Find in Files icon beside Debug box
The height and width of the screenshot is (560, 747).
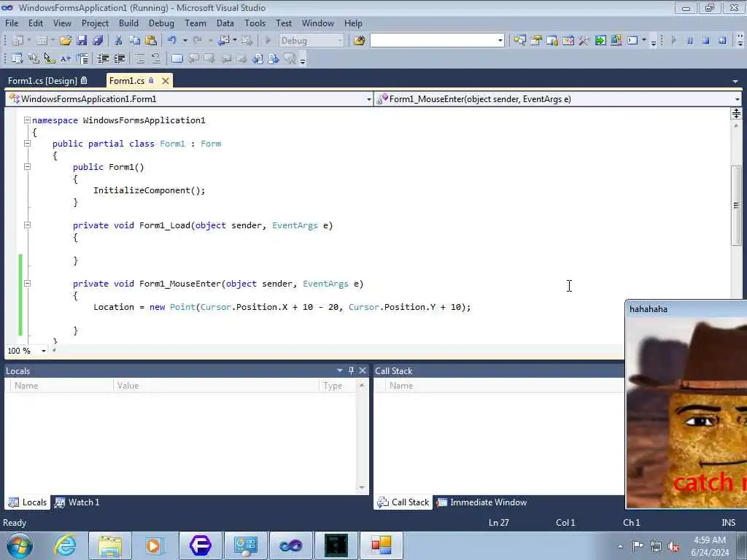coord(360,41)
